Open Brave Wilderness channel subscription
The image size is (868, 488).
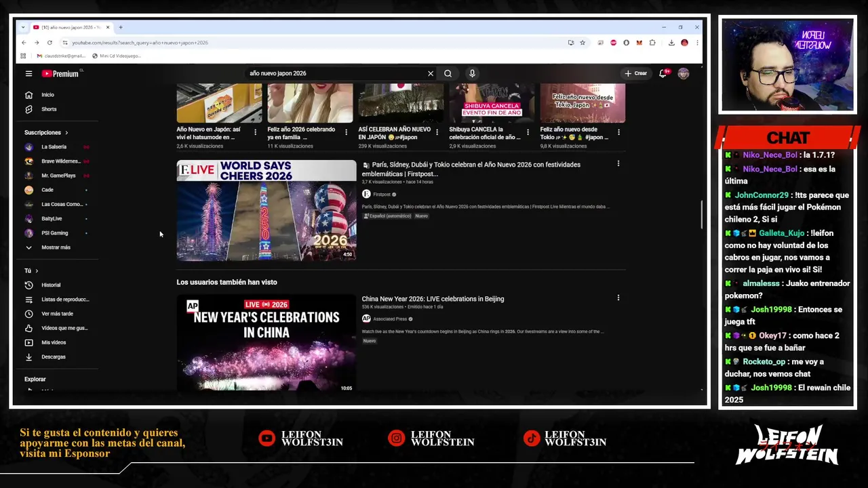tap(57, 161)
